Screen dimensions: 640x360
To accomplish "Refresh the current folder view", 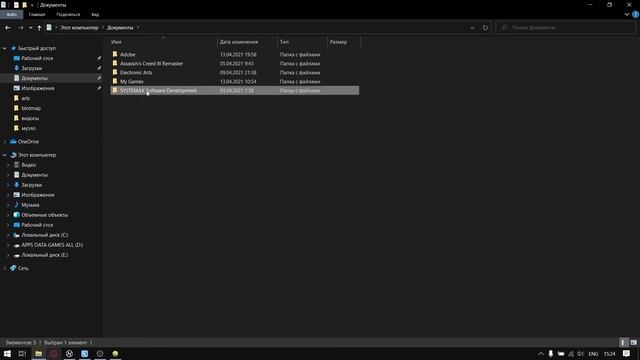I will [485, 28].
